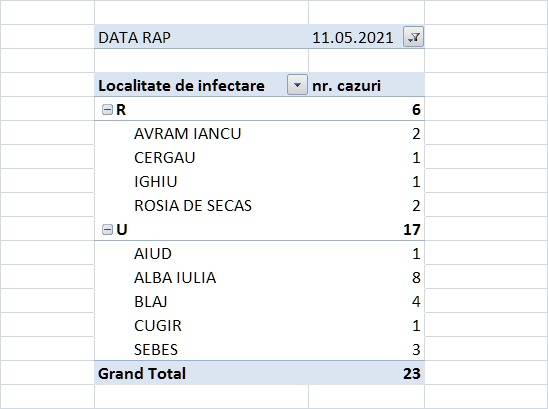This screenshot has height=409, width=548.
Task: Select the CUGIR cell
Action: (x=202, y=325)
